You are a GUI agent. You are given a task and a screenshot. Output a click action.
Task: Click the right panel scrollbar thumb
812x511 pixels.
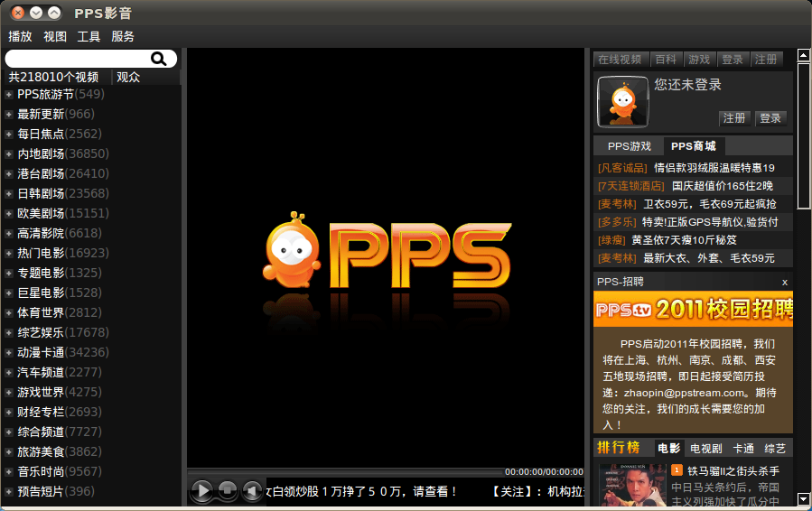(x=803, y=135)
